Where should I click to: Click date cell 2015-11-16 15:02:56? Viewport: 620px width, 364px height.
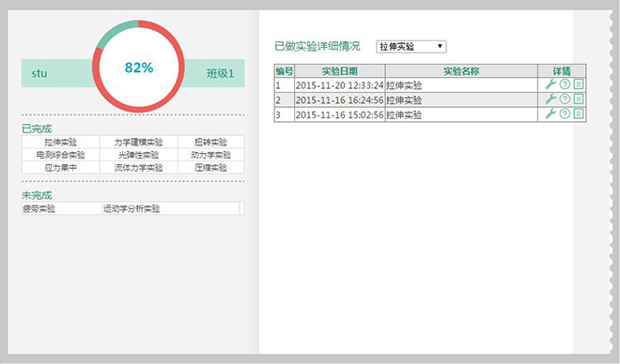coord(340,114)
